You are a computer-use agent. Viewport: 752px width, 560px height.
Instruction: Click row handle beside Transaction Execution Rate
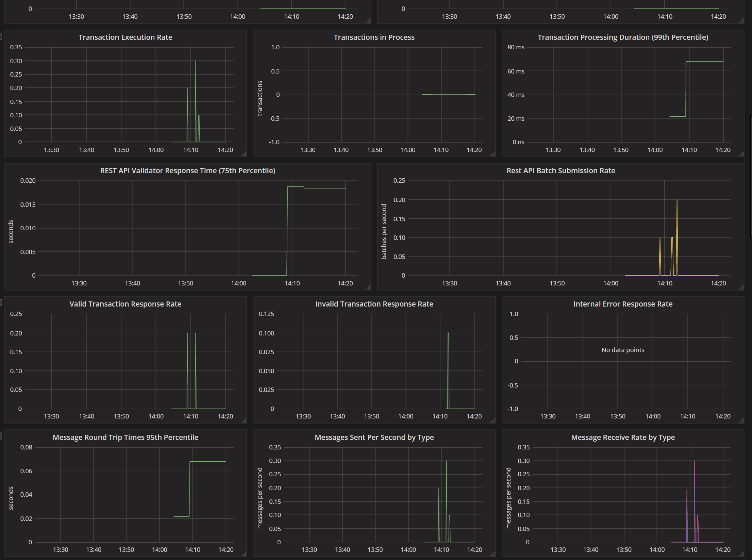1,35
